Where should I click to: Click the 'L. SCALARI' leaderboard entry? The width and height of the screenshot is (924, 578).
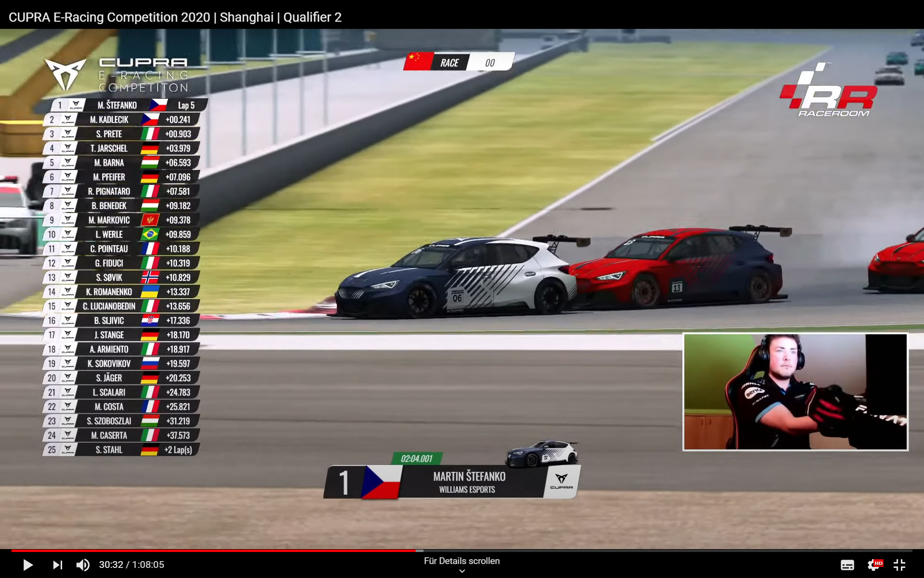click(121, 392)
